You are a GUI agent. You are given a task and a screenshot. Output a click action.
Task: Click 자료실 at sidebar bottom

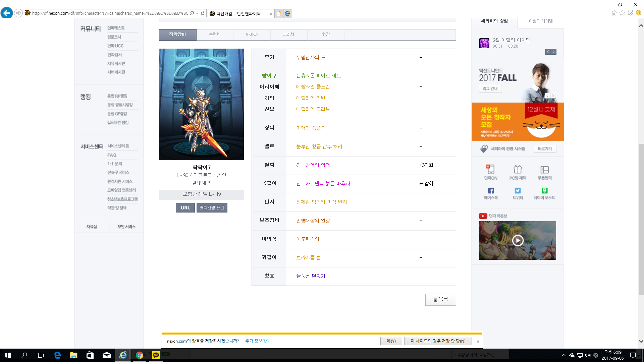pyautogui.click(x=92, y=227)
